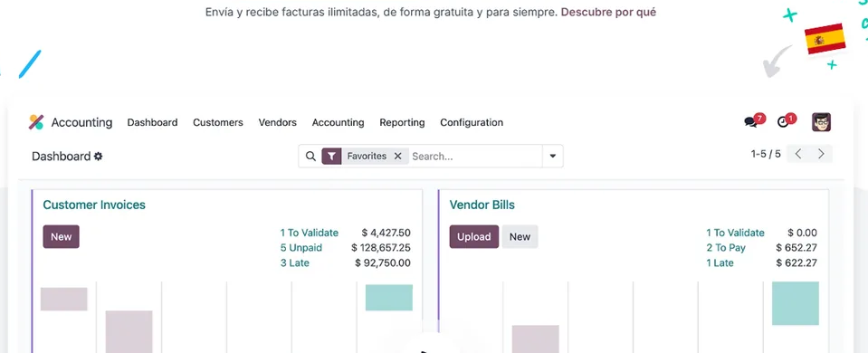
Task: Click the magnifier search icon
Action: pyautogui.click(x=310, y=156)
